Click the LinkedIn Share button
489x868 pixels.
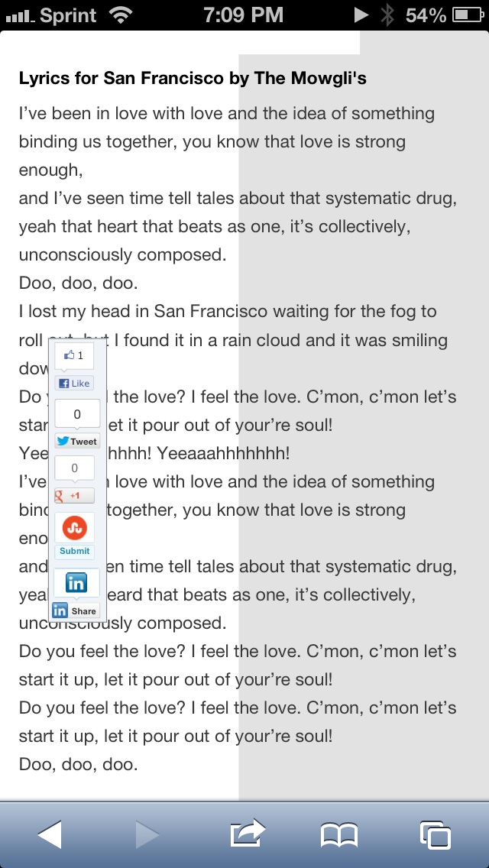point(76,611)
